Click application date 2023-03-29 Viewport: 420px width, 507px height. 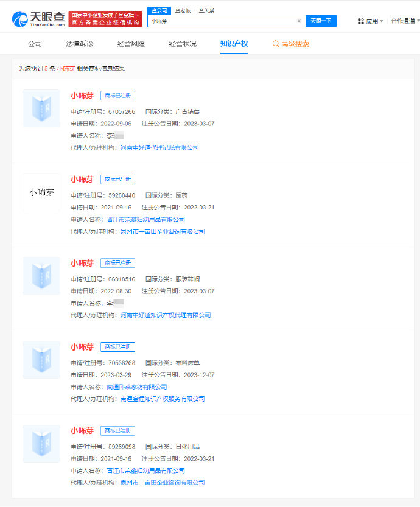(x=116, y=375)
